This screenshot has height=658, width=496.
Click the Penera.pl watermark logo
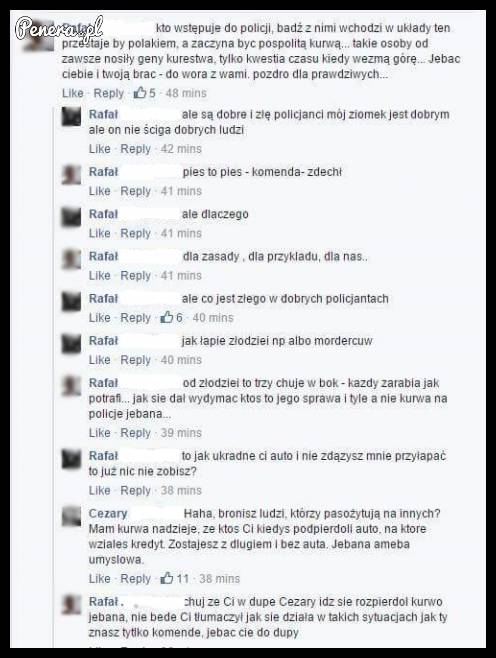(59, 29)
